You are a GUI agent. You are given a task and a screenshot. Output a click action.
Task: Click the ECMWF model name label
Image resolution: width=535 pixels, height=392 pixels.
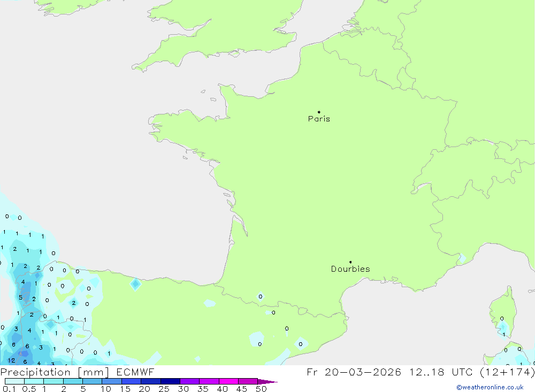click(135, 372)
